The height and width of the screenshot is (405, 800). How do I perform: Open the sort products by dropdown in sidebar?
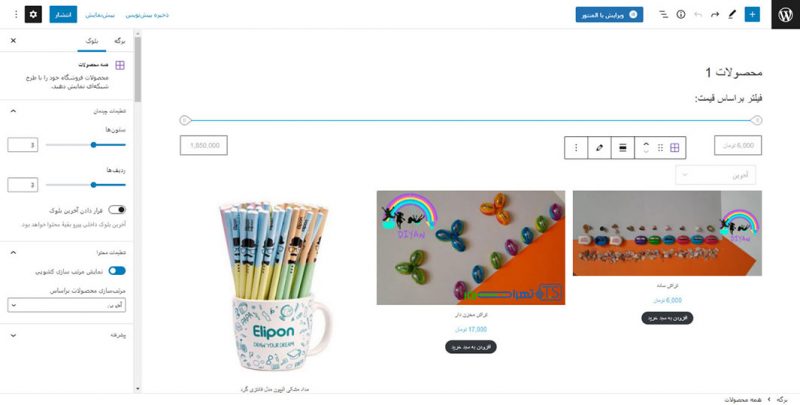[x=66, y=305]
